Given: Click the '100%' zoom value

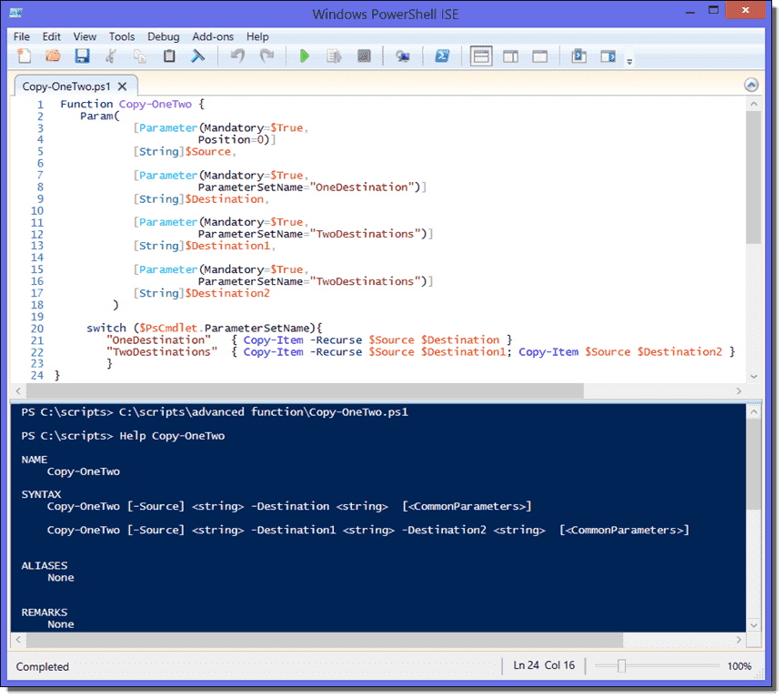Looking at the screenshot, I should [739, 666].
